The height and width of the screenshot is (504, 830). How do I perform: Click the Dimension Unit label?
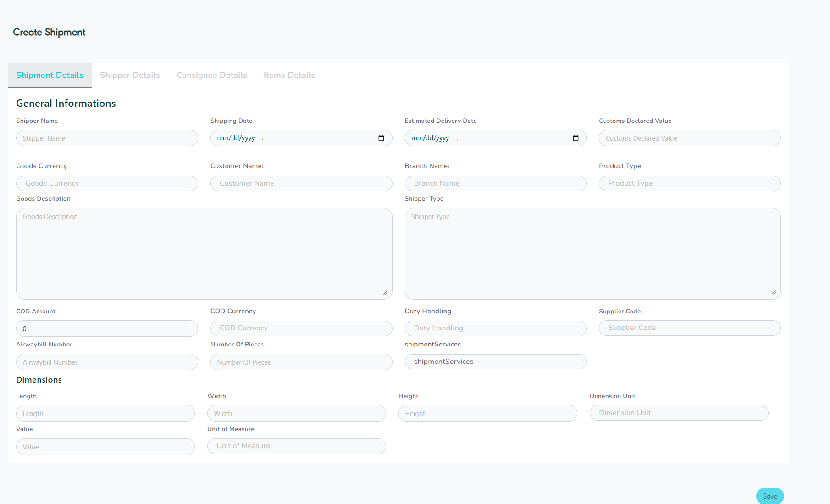pyautogui.click(x=613, y=396)
